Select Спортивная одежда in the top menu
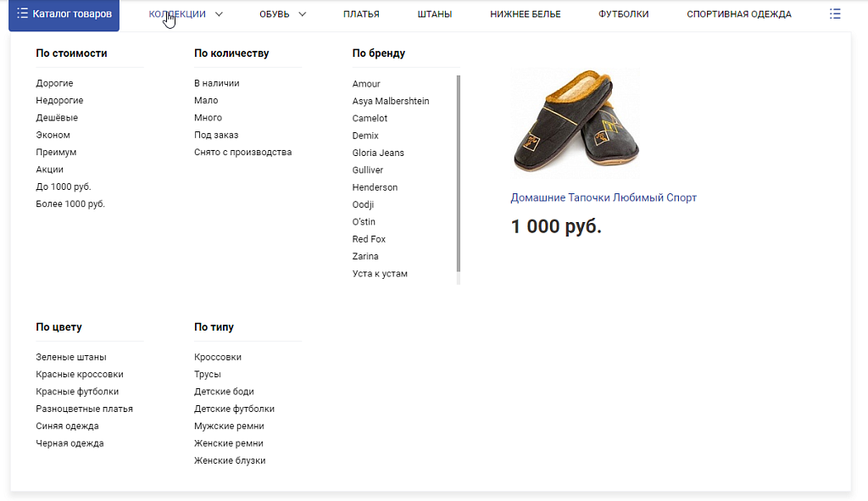This screenshot has height=501, width=868. (x=738, y=14)
